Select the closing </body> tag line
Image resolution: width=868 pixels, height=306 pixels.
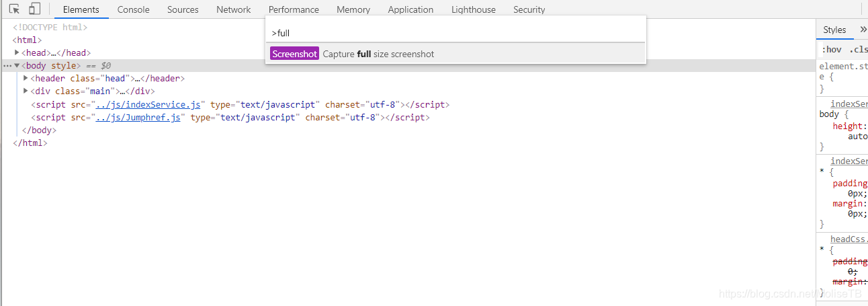39,130
